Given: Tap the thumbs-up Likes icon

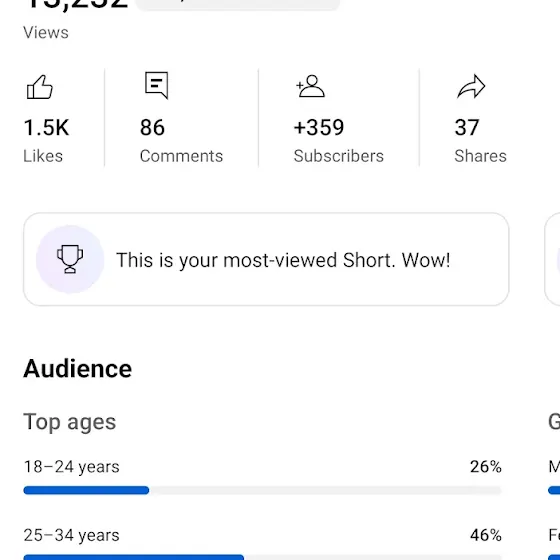Looking at the screenshot, I should click(x=40, y=87).
